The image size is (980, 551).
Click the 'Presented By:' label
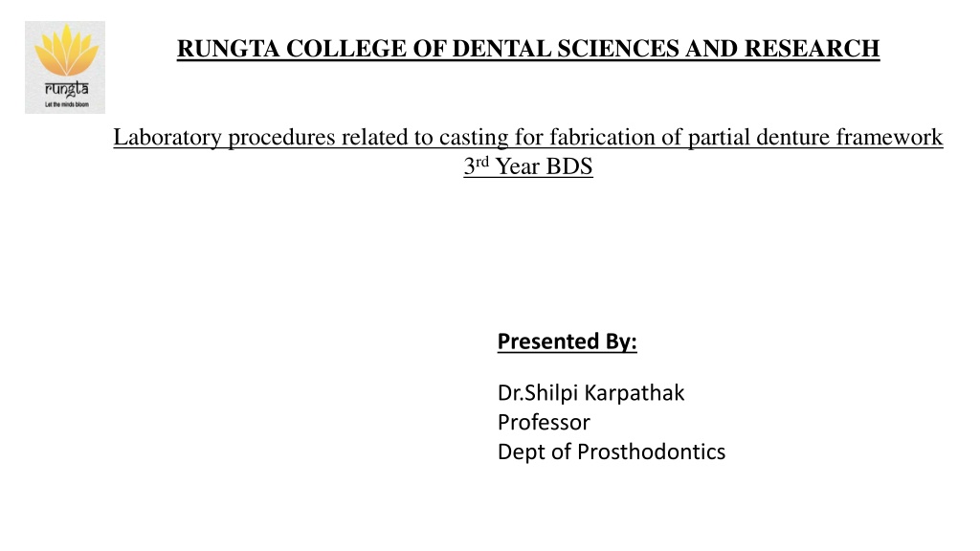[x=567, y=342]
